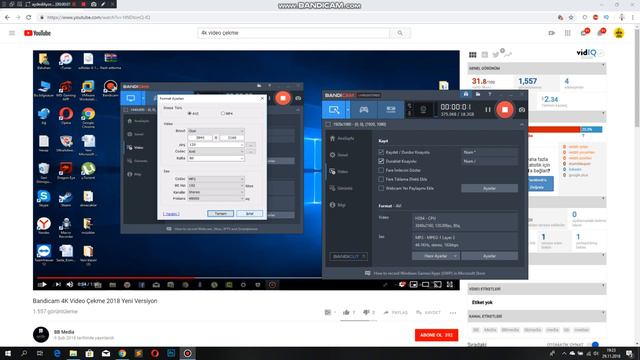The width and height of the screenshot is (640, 360).
Task: Open Opera from Windows taskbar
Action: [155, 353]
